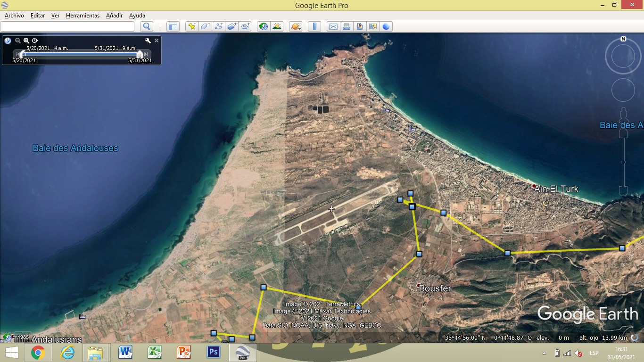Viewport: 644px width, 362px height.
Task: Add a polygon using the toolbar icon
Action: coord(205,26)
